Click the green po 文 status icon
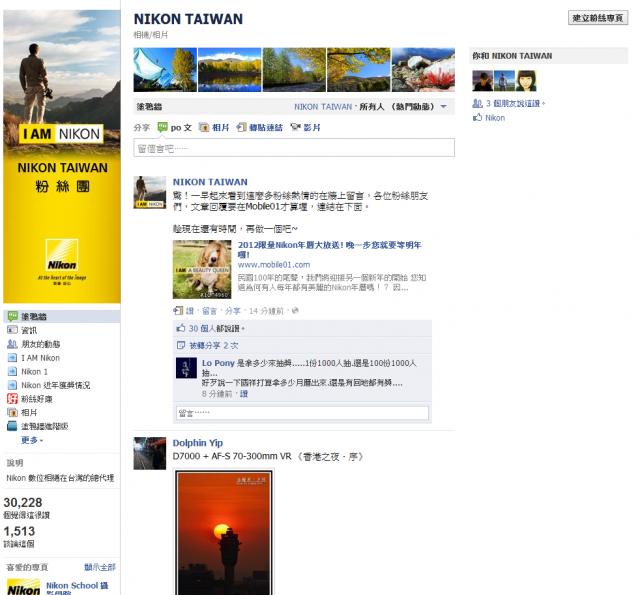 point(162,127)
